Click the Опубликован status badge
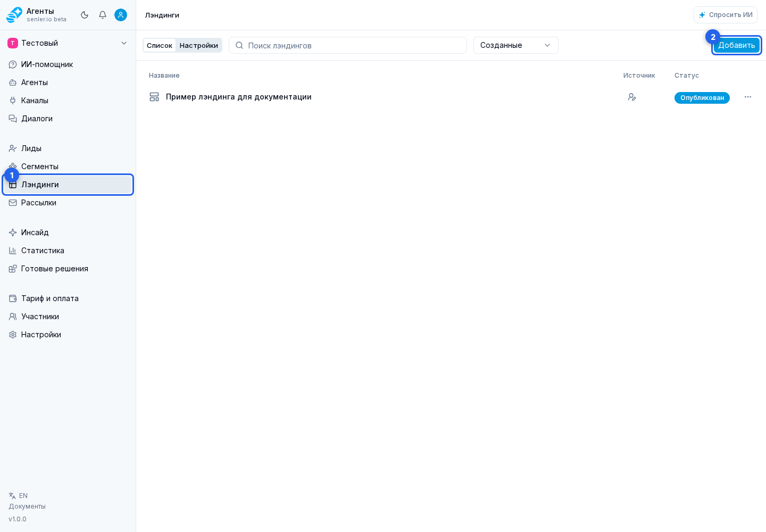The width and height of the screenshot is (766, 532). coord(702,98)
